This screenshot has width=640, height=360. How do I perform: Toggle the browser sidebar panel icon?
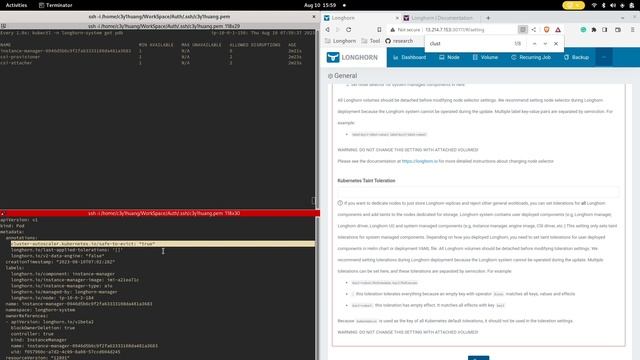pyautogui.click(x=604, y=30)
